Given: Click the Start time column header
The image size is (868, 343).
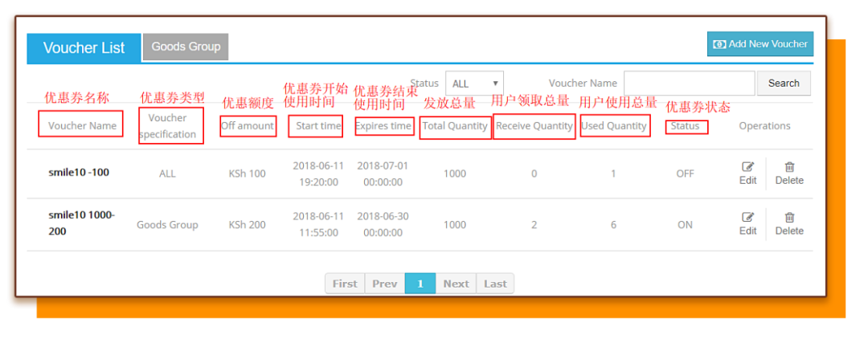Looking at the screenshot, I should [x=318, y=125].
